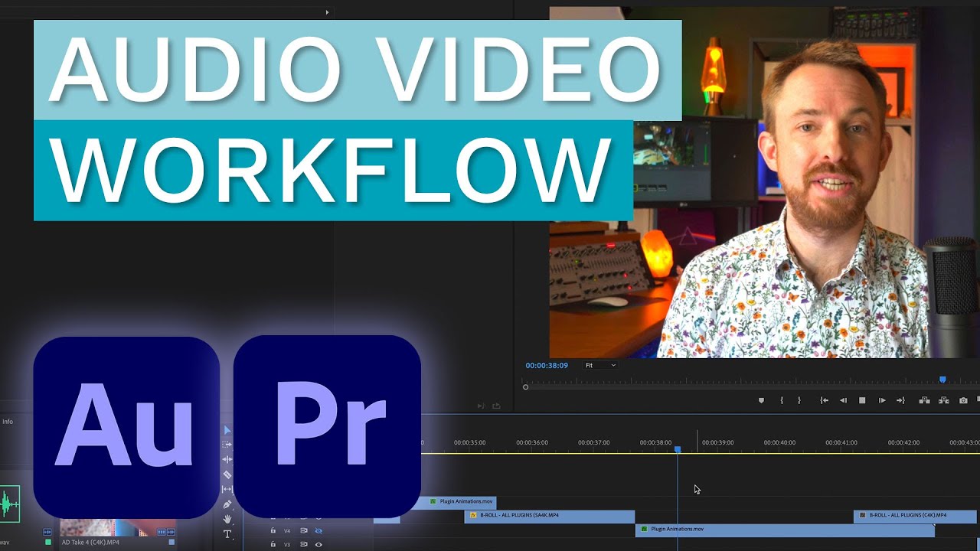Image resolution: width=980 pixels, height=551 pixels.
Task: Click the 00:00:38:09 timecode field
Action: point(547,366)
